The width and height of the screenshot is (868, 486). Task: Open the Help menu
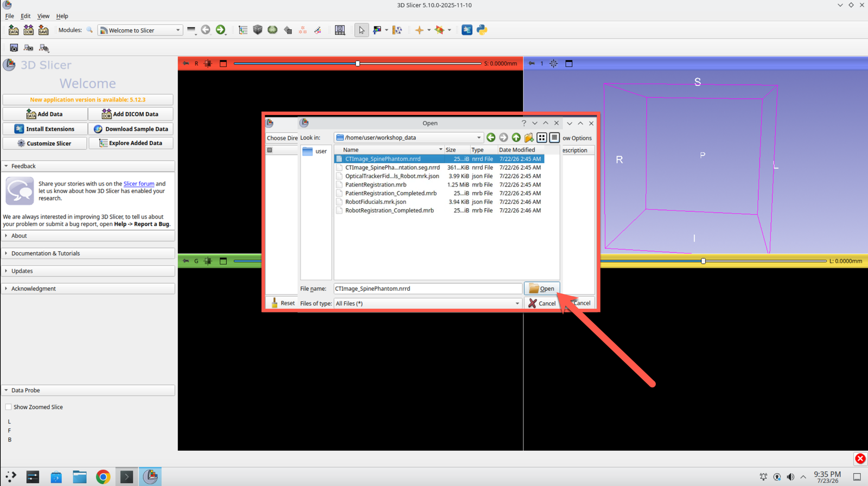62,16
